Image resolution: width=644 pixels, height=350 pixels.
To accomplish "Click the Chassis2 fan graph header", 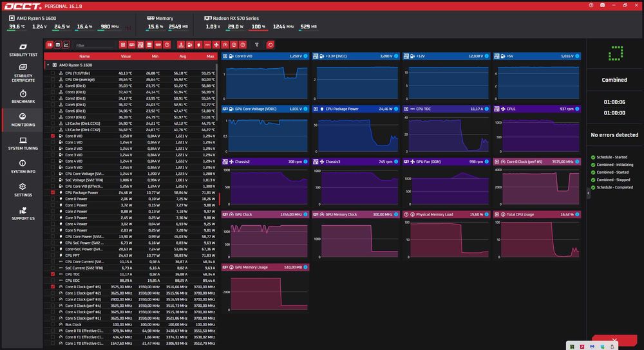I will coord(265,161).
